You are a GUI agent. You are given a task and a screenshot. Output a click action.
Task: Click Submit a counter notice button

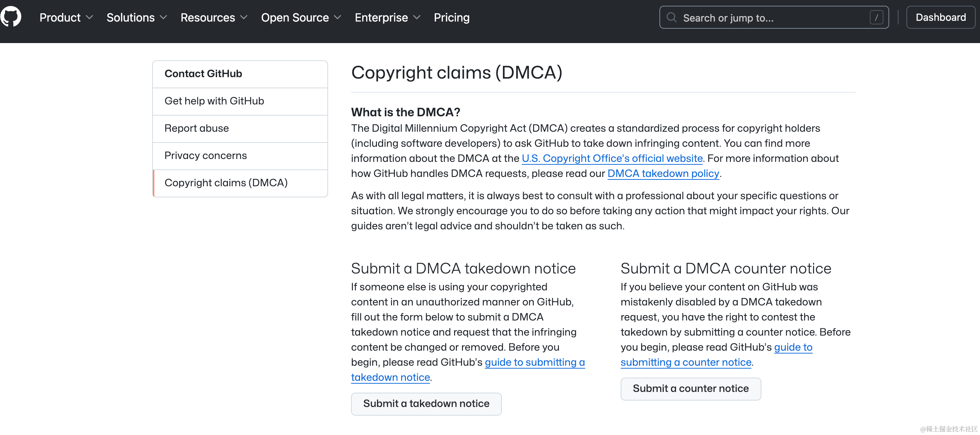(x=691, y=389)
